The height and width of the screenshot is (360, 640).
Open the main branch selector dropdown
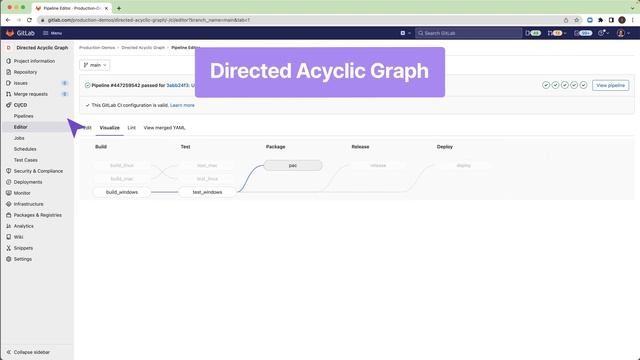pyautogui.click(x=95, y=65)
